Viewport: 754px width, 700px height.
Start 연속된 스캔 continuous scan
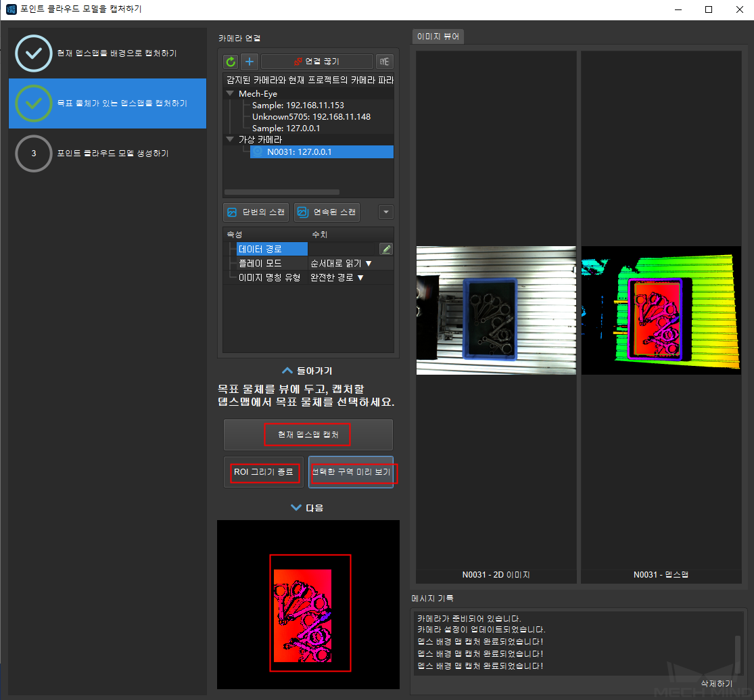(x=327, y=212)
